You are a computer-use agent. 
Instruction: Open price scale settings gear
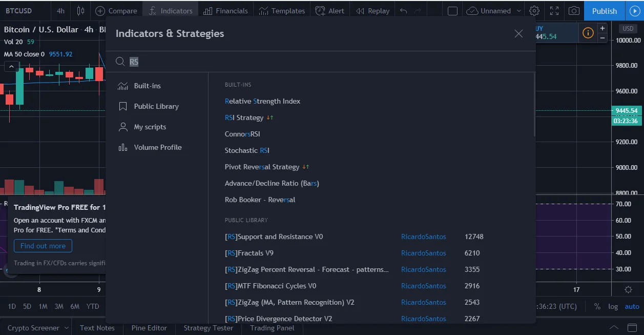tap(628, 290)
